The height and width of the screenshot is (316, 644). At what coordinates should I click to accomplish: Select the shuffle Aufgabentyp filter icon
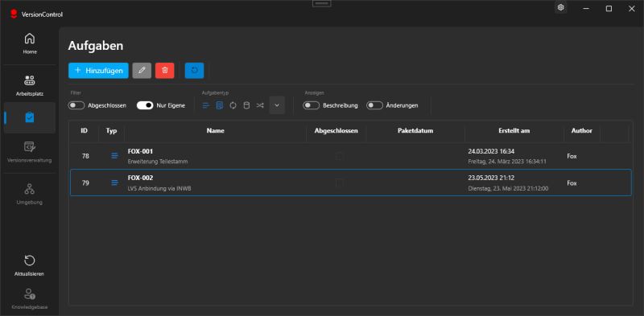[x=260, y=105]
